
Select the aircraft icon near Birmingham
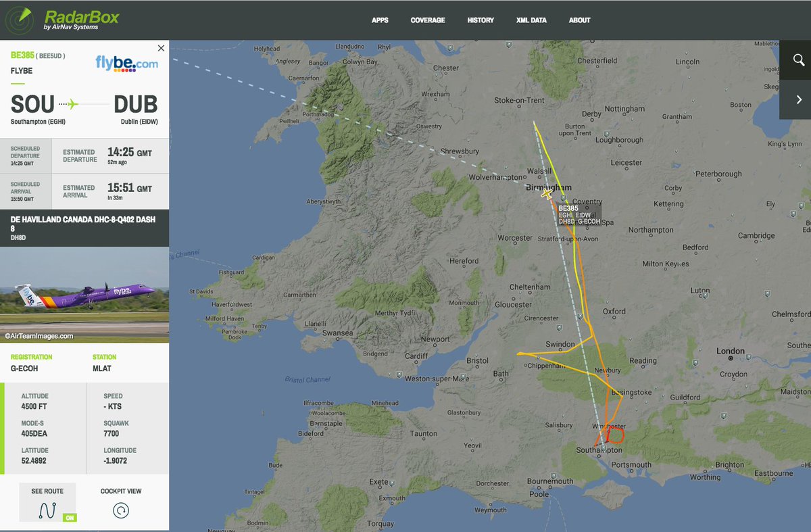tap(547, 195)
